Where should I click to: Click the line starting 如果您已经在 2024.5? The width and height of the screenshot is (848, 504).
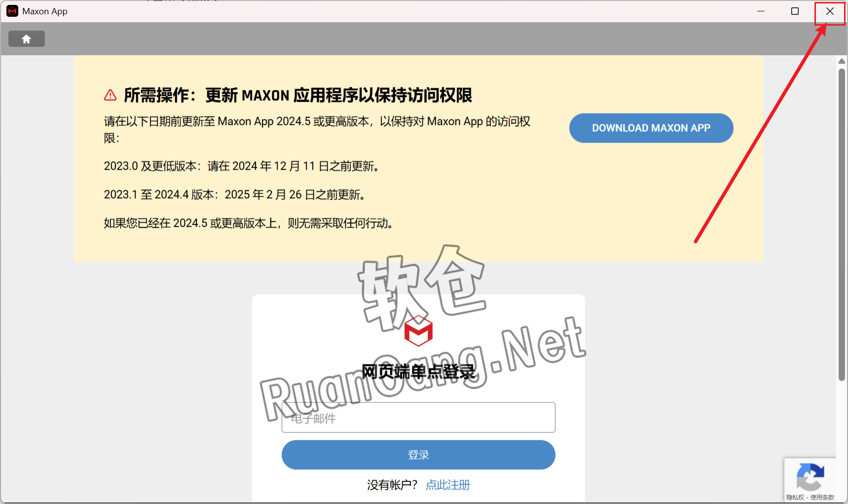[250, 223]
